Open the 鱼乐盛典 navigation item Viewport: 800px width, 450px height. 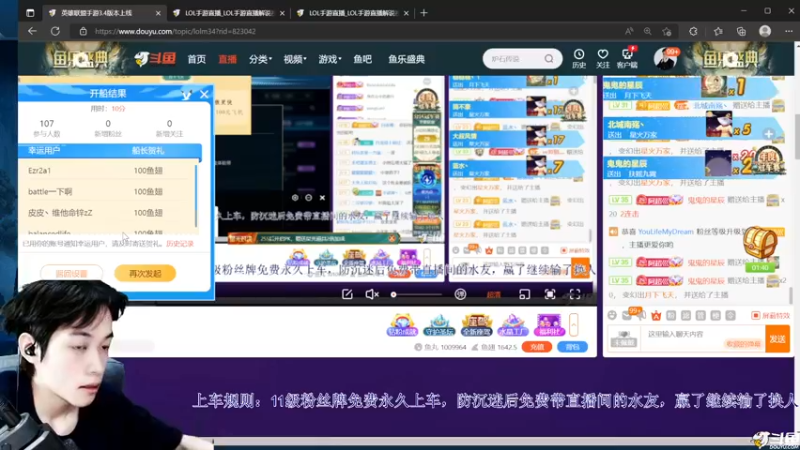coord(406,59)
